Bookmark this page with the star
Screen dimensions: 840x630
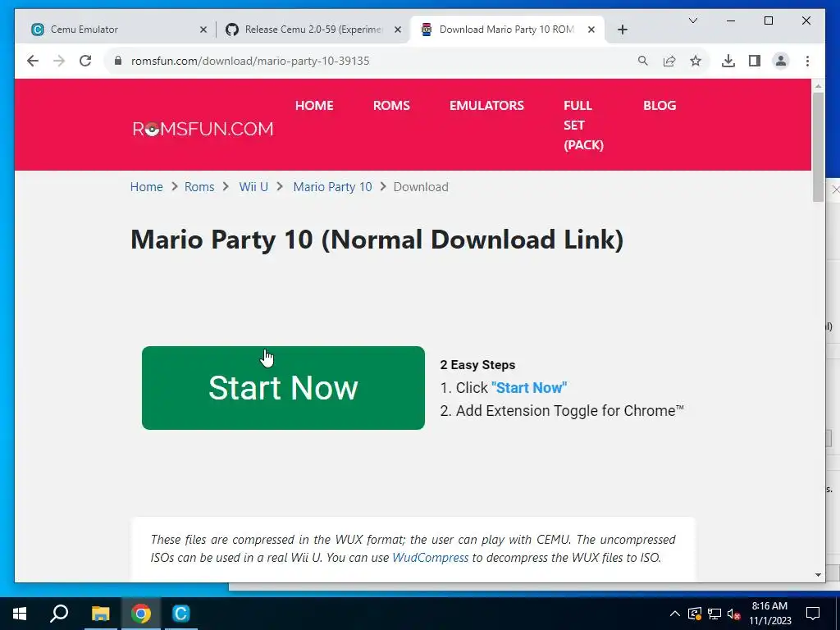pos(696,61)
